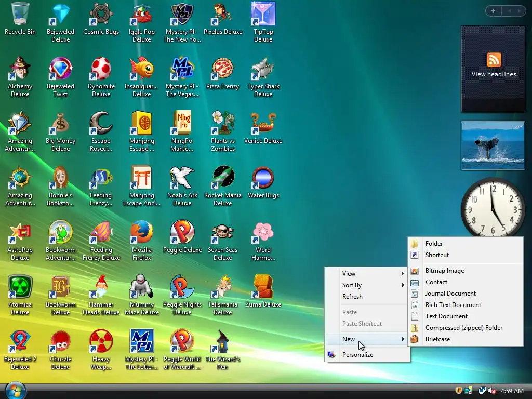Click the Pixelus Deluxe desktop icon
This screenshot has width=532, height=399.
click(x=222, y=14)
